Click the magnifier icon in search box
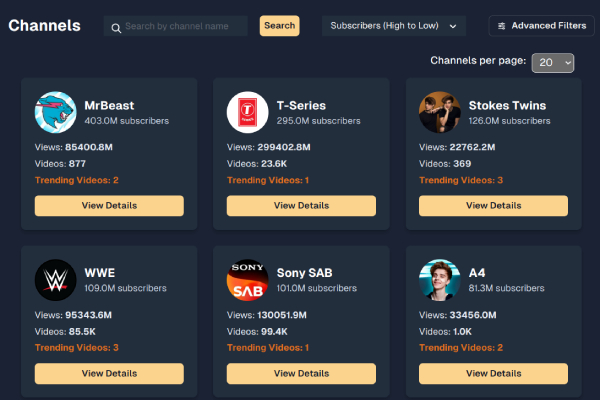 pos(118,27)
